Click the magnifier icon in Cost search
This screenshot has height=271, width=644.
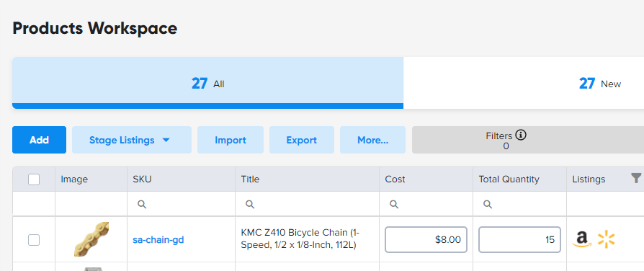tap(394, 205)
